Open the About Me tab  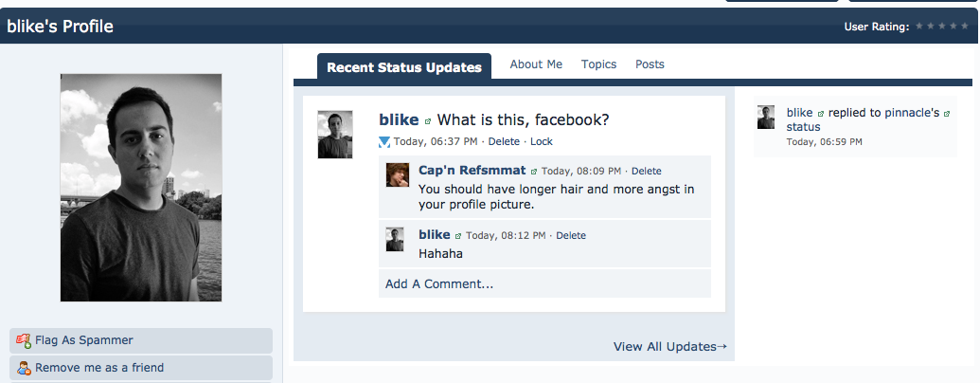pyautogui.click(x=536, y=64)
